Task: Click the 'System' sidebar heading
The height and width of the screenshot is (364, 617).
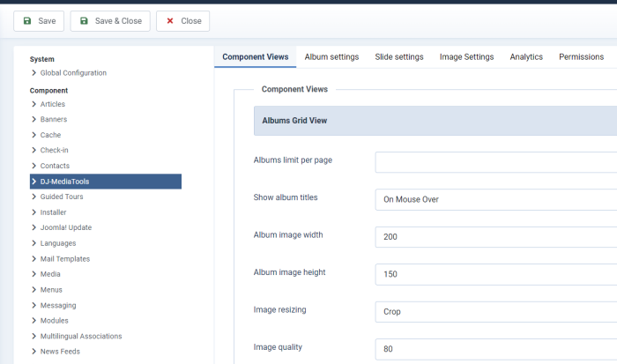Action: point(42,59)
